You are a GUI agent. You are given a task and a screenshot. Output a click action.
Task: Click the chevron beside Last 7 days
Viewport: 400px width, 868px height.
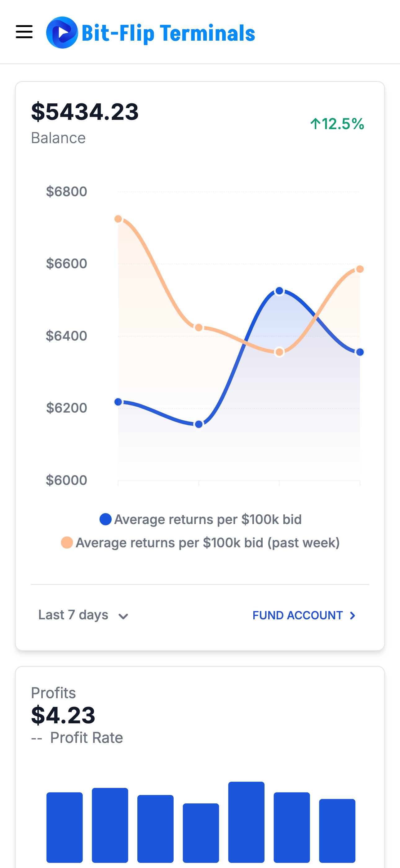click(x=123, y=616)
